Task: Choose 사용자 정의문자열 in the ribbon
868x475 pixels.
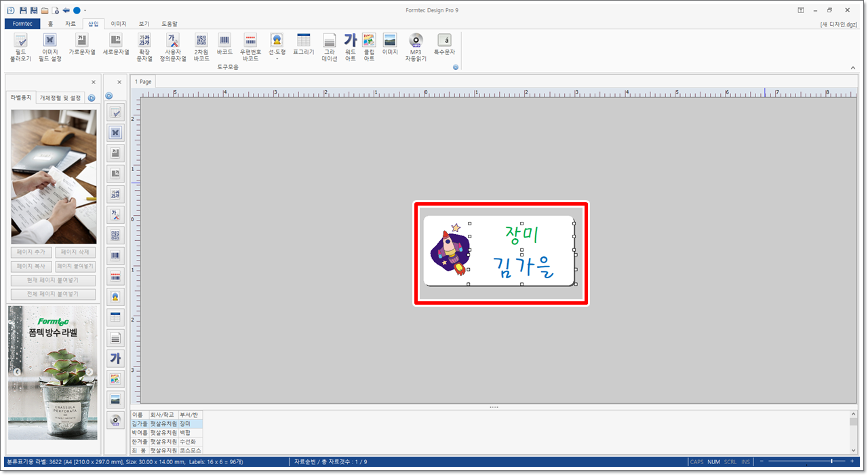Action: (x=173, y=47)
